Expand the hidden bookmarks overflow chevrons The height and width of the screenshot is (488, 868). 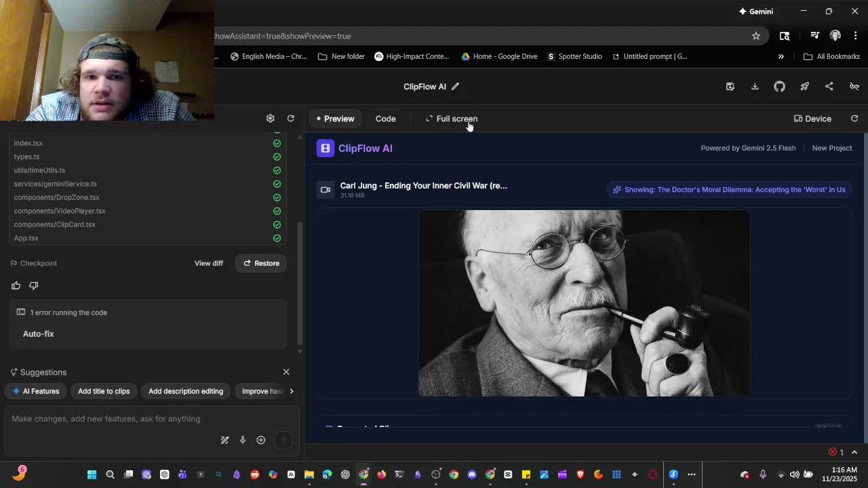[x=781, y=56]
